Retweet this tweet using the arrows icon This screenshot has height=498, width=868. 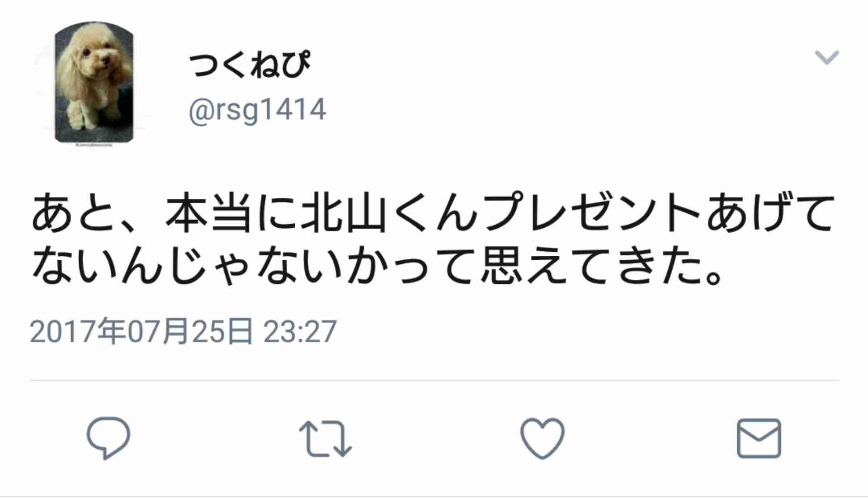tap(325, 439)
